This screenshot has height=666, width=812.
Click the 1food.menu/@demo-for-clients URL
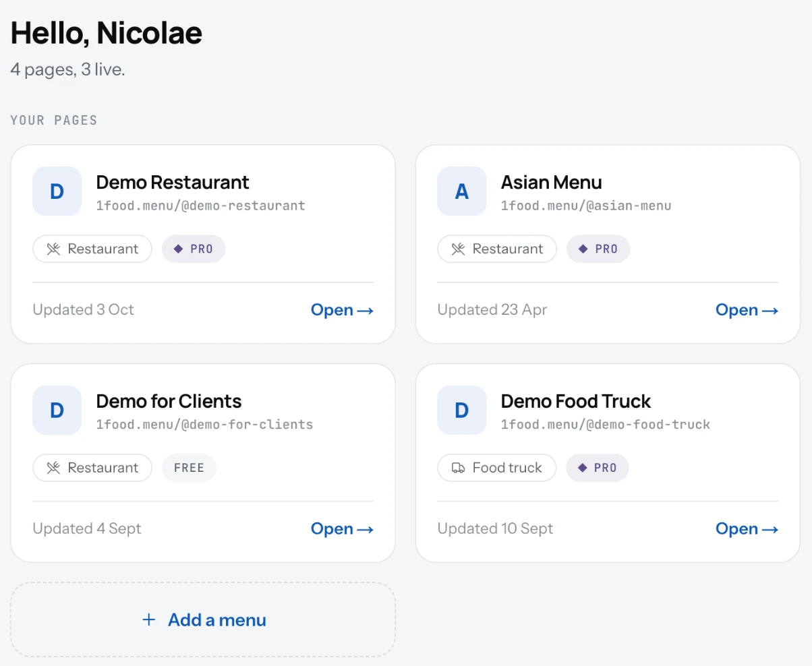click(x=204, y=425)
